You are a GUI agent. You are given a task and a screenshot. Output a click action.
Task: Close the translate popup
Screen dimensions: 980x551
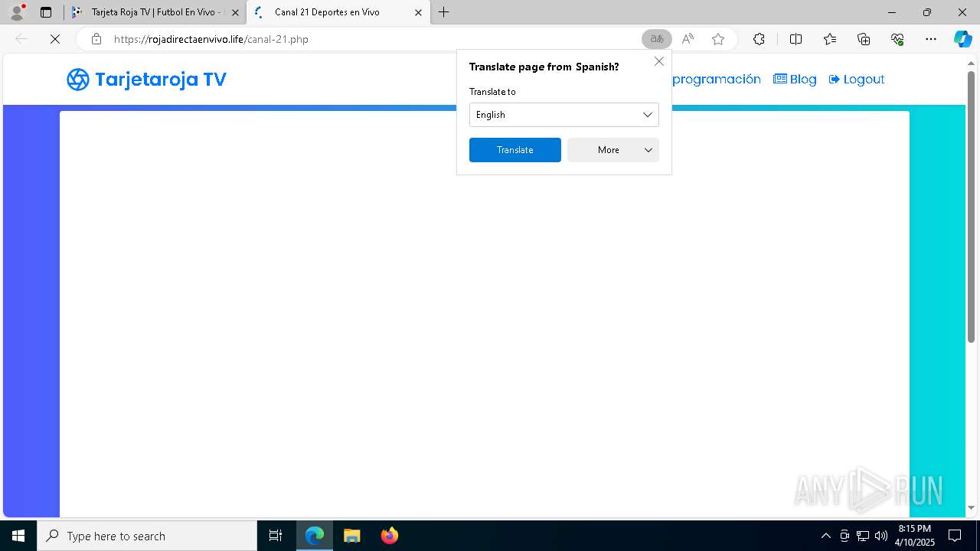[x=658, y=61]
